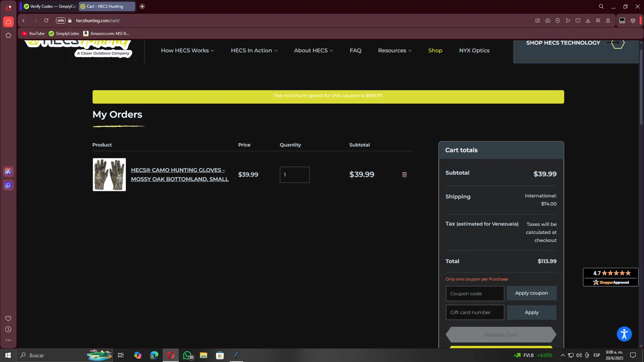
Task: Open the new tab plus button
Action: point(142,6)
